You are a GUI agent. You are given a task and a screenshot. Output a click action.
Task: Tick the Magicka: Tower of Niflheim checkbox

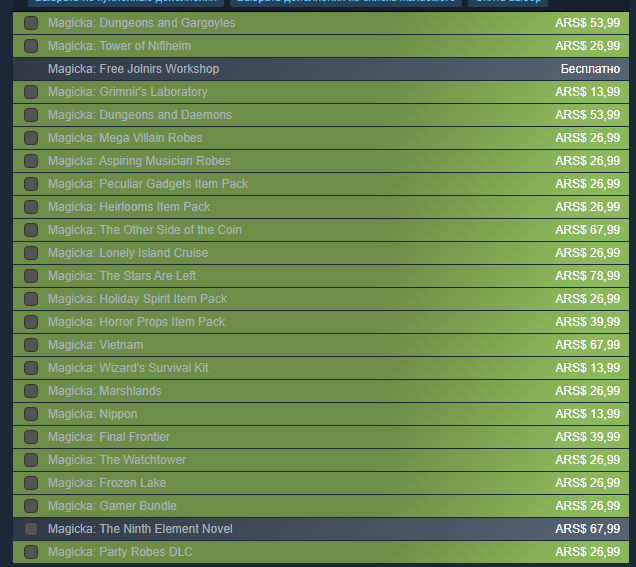click(x=31, y=46)
